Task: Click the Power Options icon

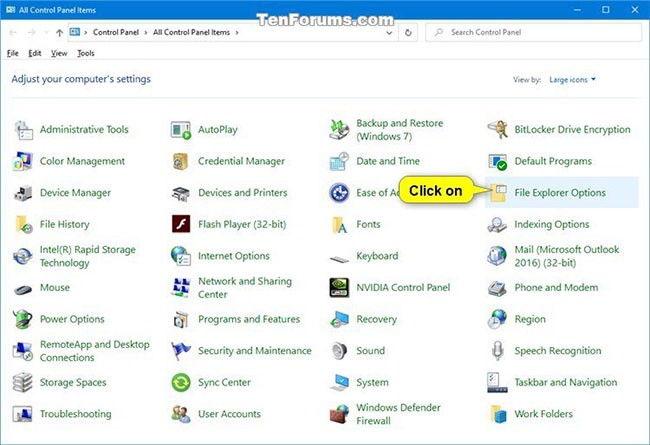Action: click(x=23, y=320)
